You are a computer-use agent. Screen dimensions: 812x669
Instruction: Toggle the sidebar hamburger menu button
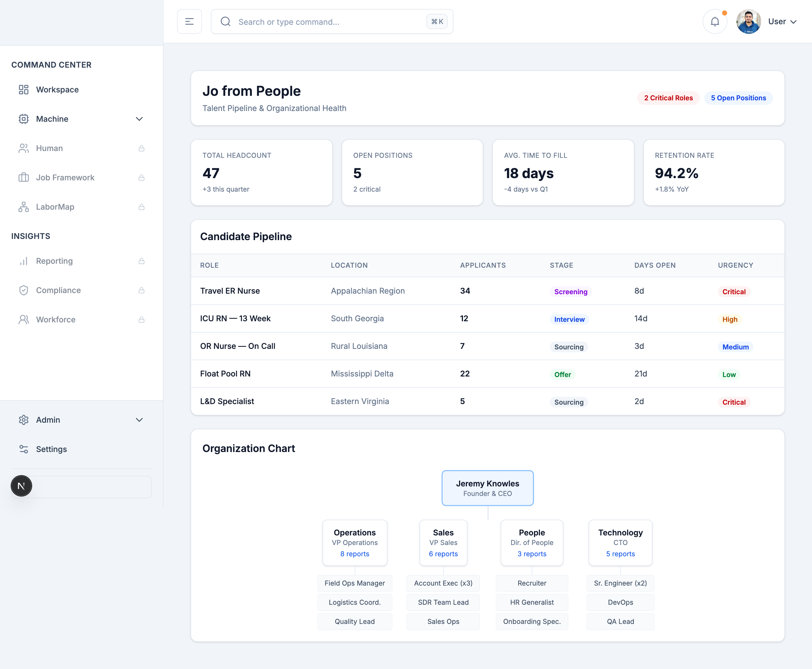pos(189,22)
